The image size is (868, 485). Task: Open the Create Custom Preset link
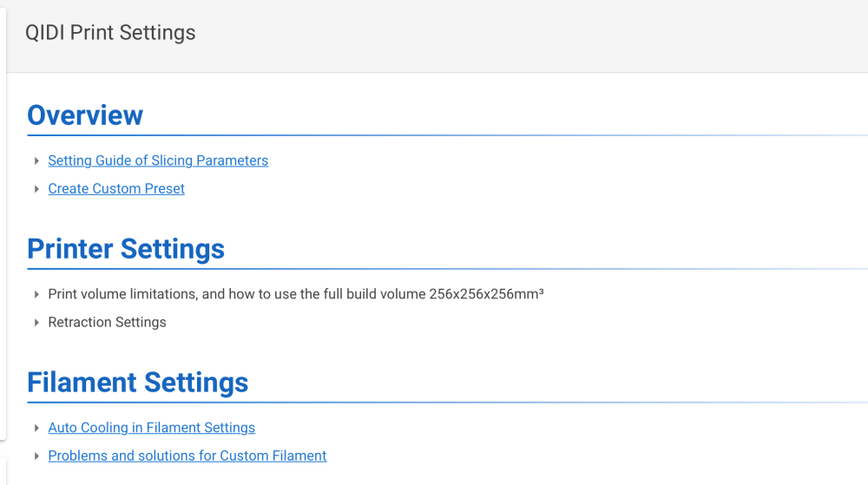tap(116, 188)
